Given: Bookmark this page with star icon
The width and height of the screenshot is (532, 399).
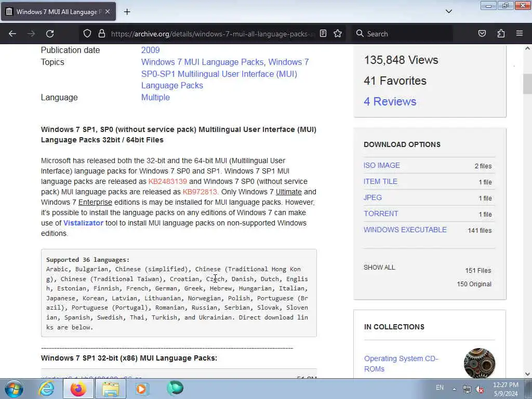Looking at the screenshot, I should pyautogui.click(x=338, y=34).
